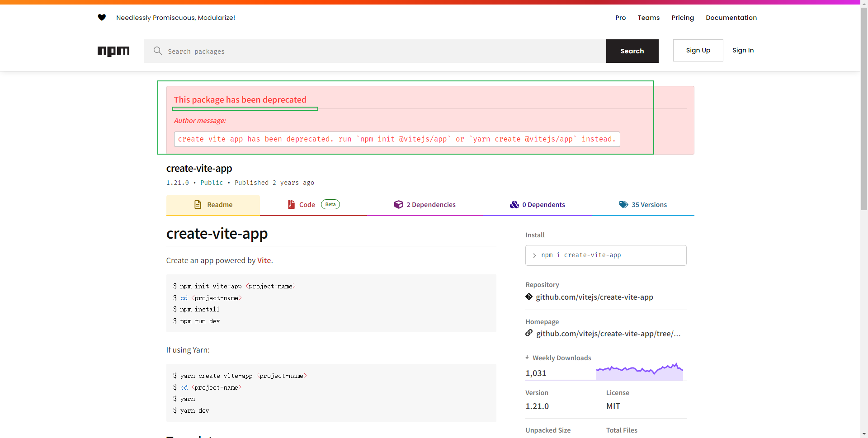This screenshot has width=868, height=438.
Task: Open the Pro menu link
Action: tap(620, 18)
